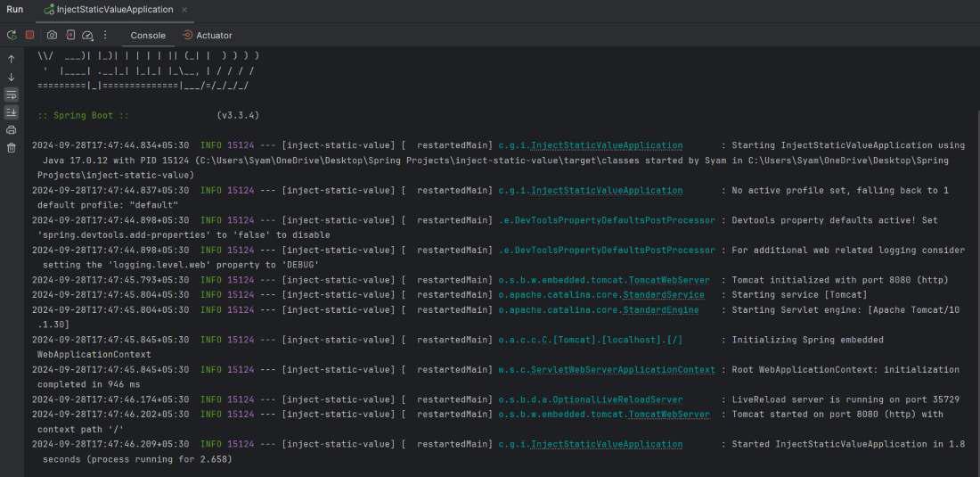Click "'spring.devtools.add-properties' to 'false'" line

[x=184, y=235]
